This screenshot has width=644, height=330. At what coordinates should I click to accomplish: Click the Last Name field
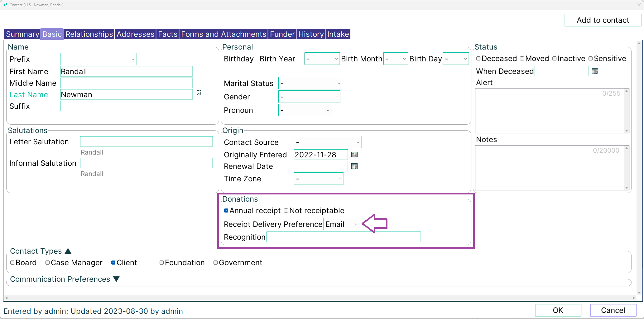(x=126, y=94)
